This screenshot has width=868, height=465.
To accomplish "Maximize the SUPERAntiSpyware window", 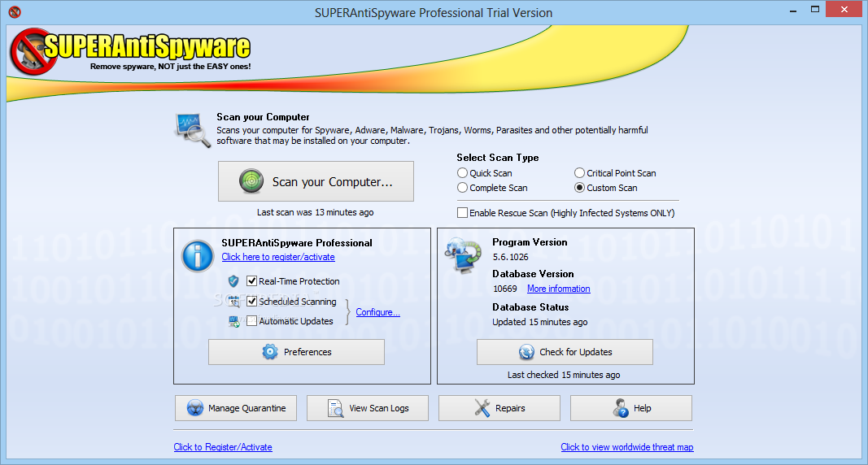I will [815, 10].
